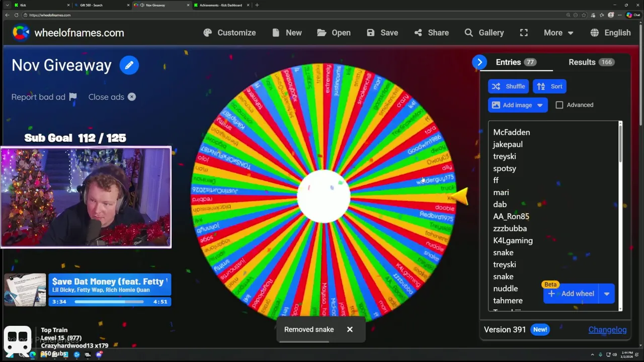This screenshot has width=644, height=362.
Task: Switch to the Entries tab
Action: tap(516, 62)
